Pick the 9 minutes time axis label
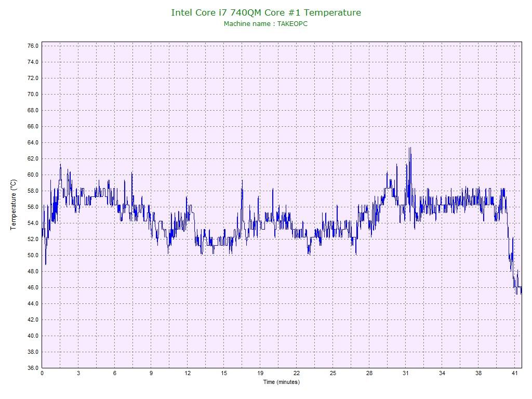The width and height of the screenshot is (532, 399). pos(151,373)
